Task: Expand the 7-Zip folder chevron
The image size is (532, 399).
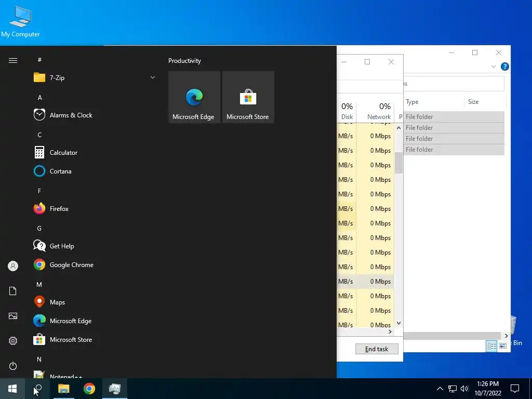Action: [x=153, y=78]
